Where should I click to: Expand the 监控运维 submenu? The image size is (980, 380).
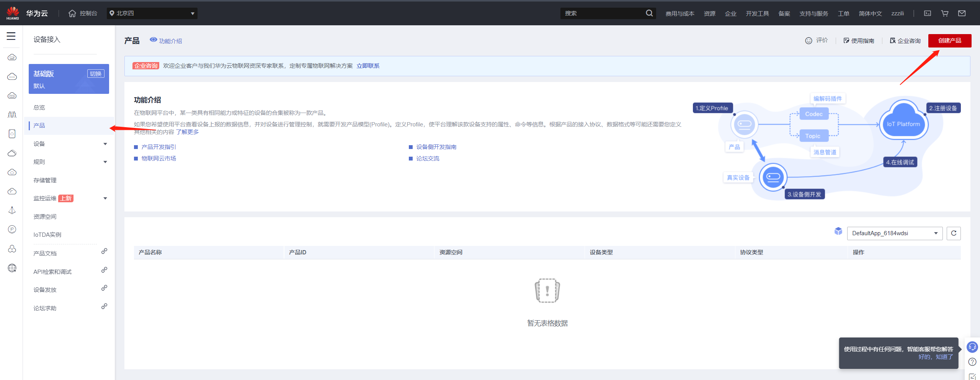[x=105, y=198]
